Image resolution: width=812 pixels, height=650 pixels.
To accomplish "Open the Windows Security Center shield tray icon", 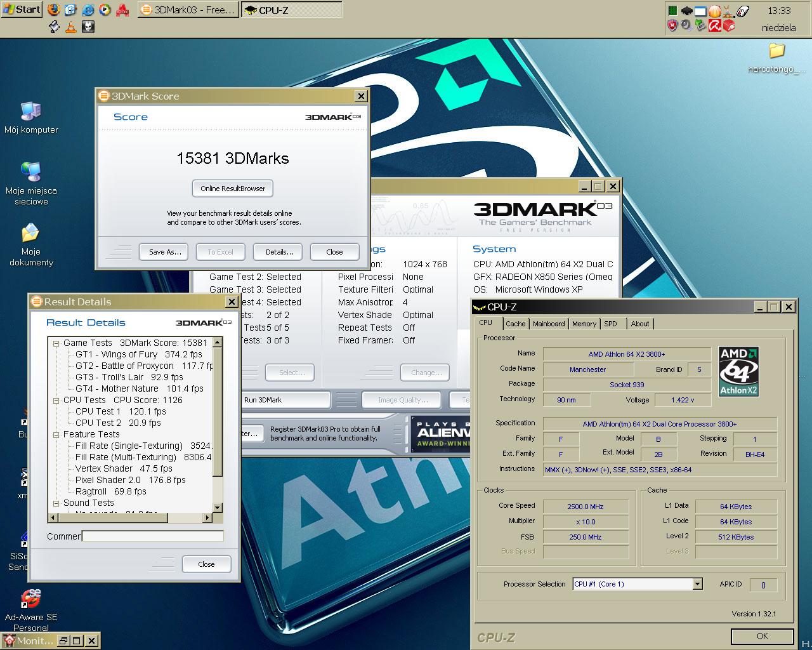I will click(x=672, y=25).
